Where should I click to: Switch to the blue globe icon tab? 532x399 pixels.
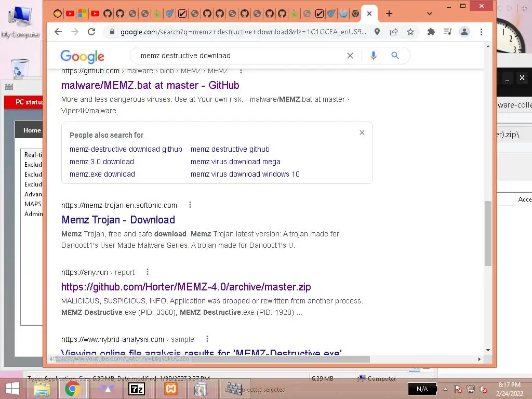(x=343, y=14)
